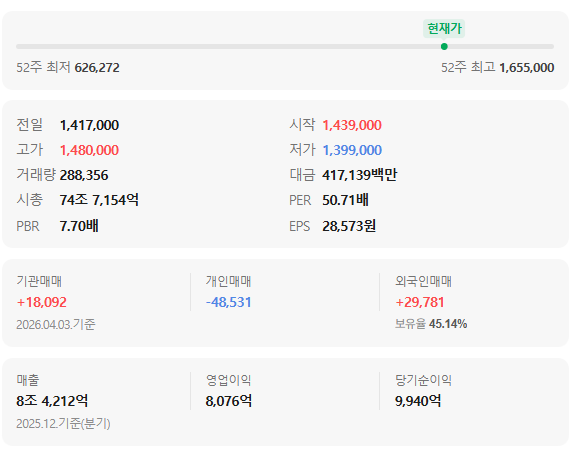580x449 pixels.
Task: Click the PBR label
Action: pyautogui.click(x=28, y=226)
